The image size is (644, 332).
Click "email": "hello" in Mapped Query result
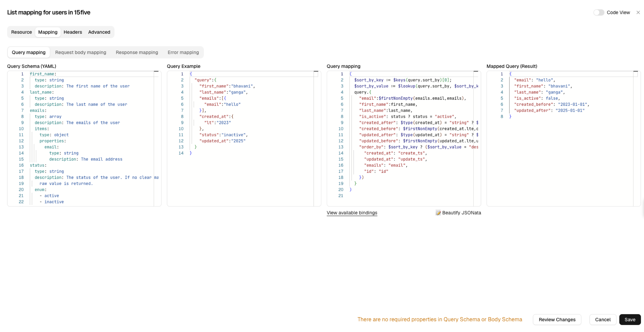point(534,80)
